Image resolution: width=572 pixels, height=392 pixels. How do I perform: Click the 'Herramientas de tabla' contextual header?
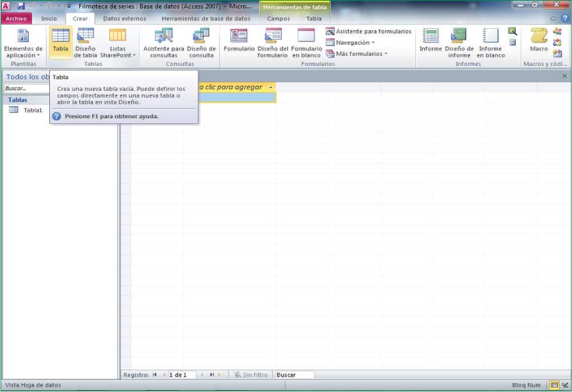click(295, 7)
